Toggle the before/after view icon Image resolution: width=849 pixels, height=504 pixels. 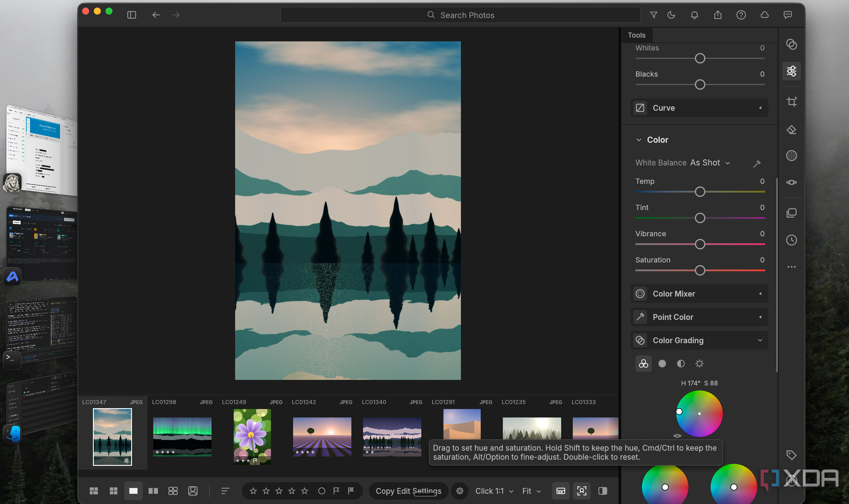pyautogui.click(x=603, y=491)
